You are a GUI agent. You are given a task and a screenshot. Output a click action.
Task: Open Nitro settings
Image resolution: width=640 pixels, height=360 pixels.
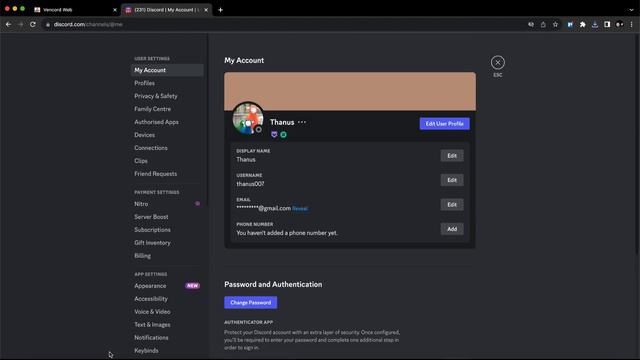[167, 204]
